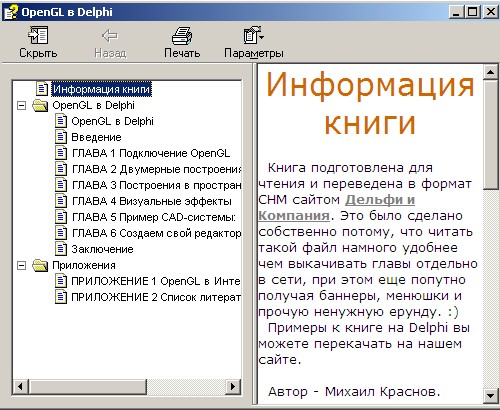Click the top-level OpenGL в Delphi folder icon
Image resolution: width=500 pixels, height=410 pixels.
pos(40,106)
